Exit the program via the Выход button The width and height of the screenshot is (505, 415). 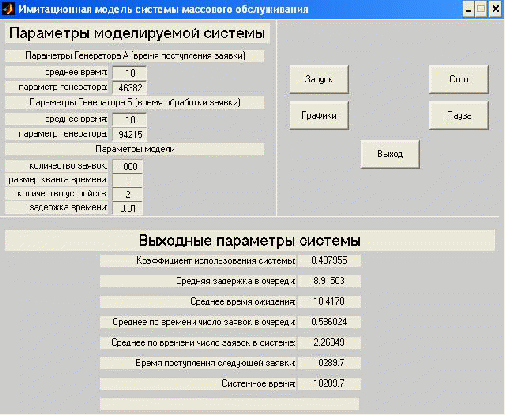point(390,154)
